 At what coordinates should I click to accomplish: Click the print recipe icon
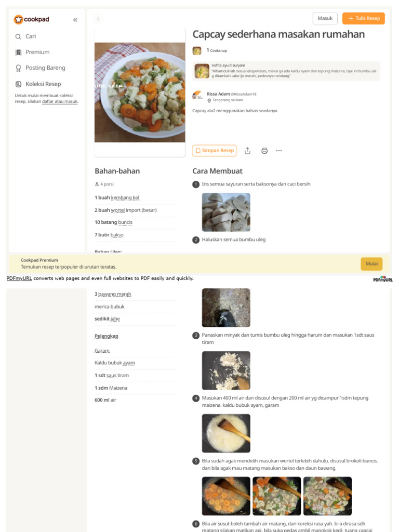264,151
